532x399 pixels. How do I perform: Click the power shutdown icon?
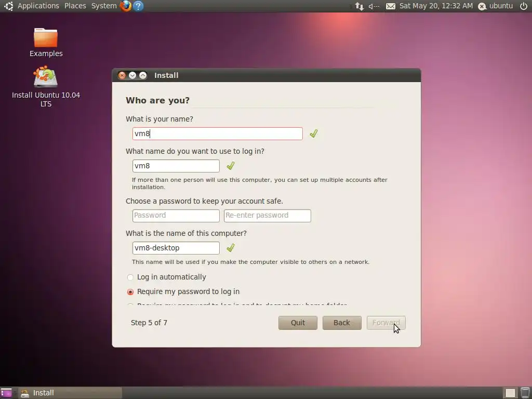click(x=524, y=6)
